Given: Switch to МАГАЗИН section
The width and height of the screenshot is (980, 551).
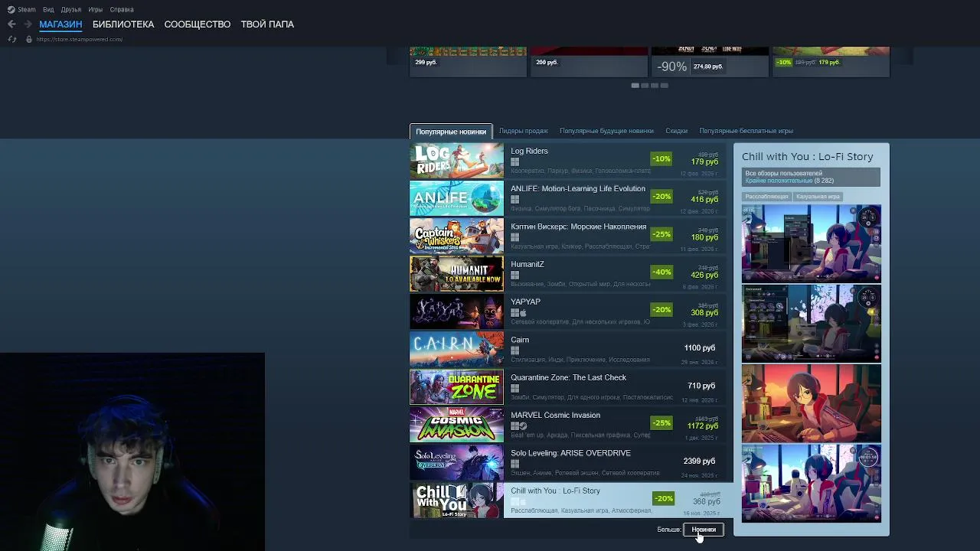Looking at the screenshot, I should (60, 24).
